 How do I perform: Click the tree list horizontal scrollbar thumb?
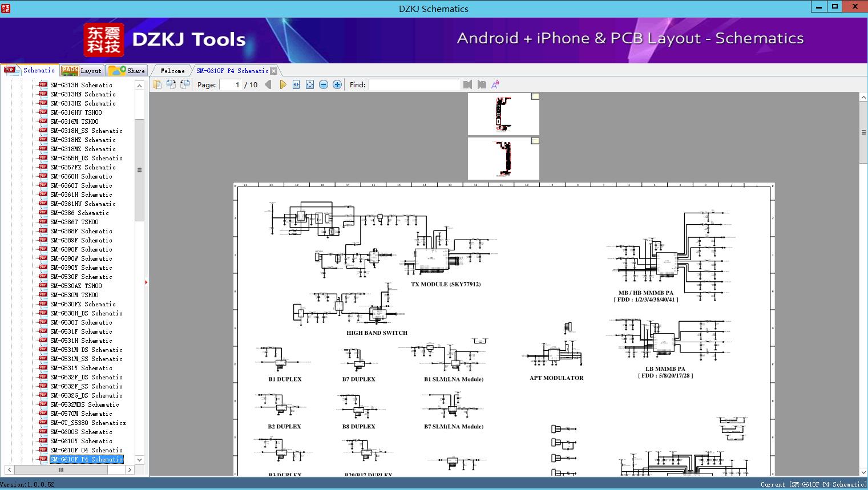click(61, 470)
